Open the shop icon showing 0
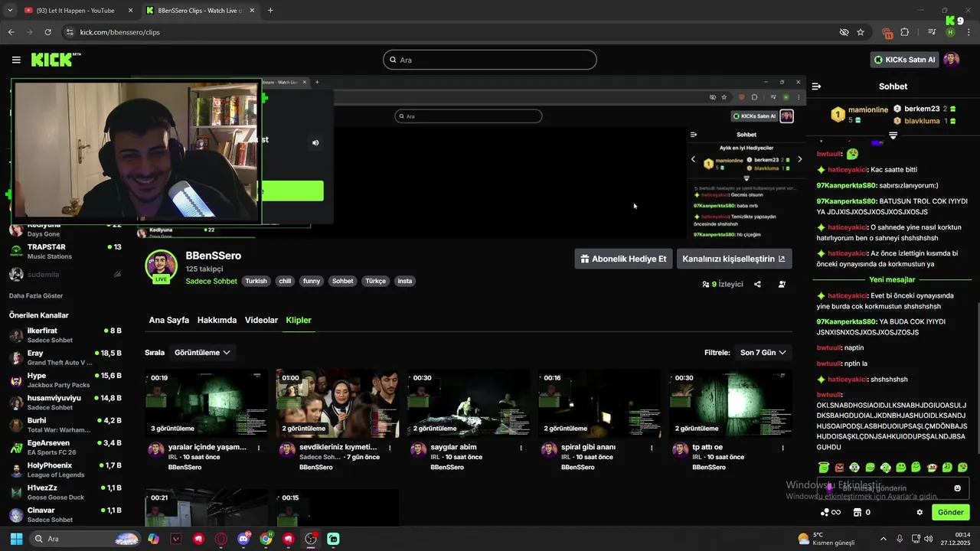This screenshot has height=551, width=980. pos(862,512)
